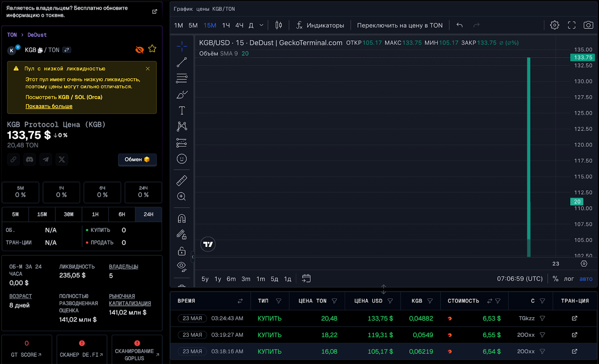This screenshot has height=364, width=599.
Task: Filter trades by ЦЕНА TON column
Action: [334, 301]
